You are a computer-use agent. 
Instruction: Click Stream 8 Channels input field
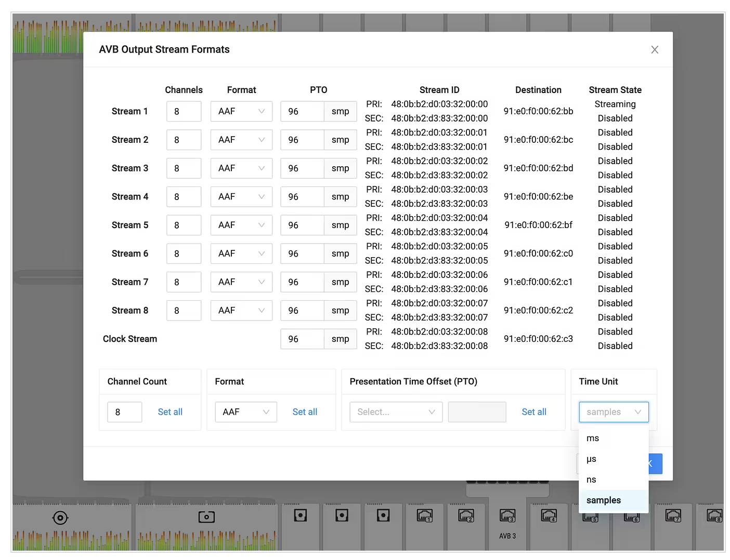pyautogui.click(x=184, y=311)
